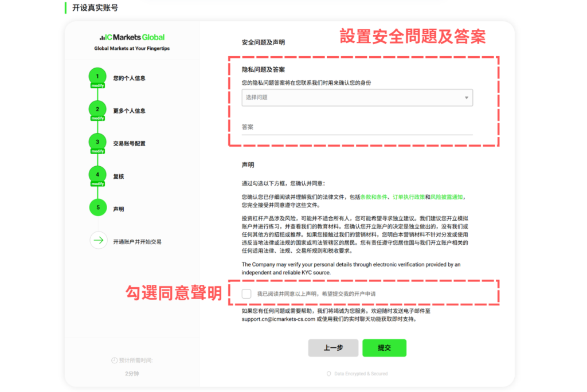Click step 5 circle for 声明
This screenshot has height=392, width=587.
point(98,207)
